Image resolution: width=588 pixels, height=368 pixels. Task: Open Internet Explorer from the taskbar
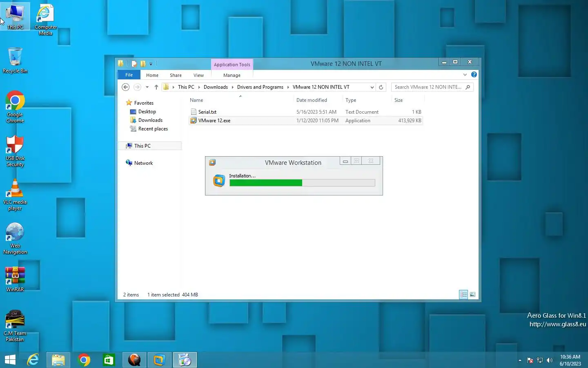pos(33,360)
